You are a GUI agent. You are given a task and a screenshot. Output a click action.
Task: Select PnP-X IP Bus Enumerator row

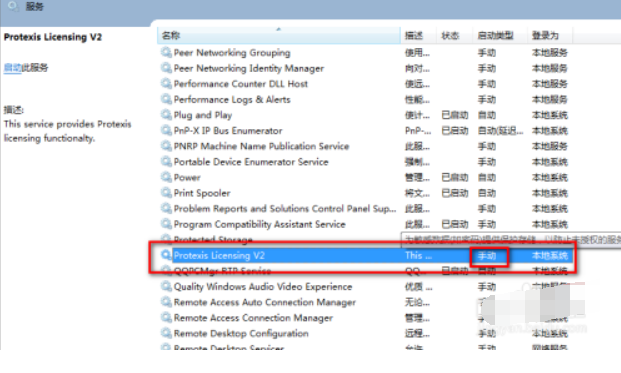[365, 131]
